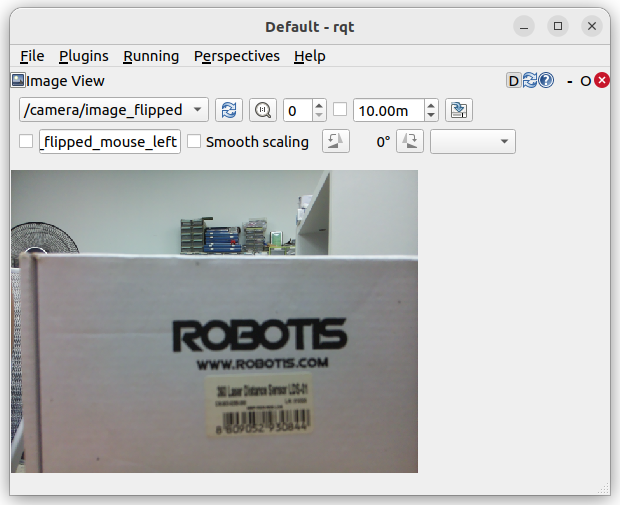This screenshot has height=505, width=620.
Task: Save the image as file
Action: (459, 110)
